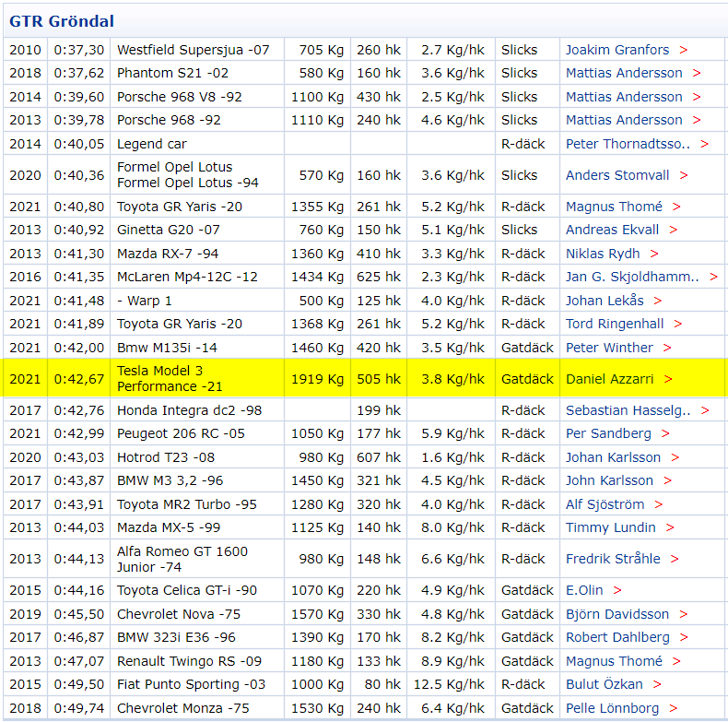Open Magnus Thomé link in 0:40,80 row

pyautogui.click(x=614, y=207)
